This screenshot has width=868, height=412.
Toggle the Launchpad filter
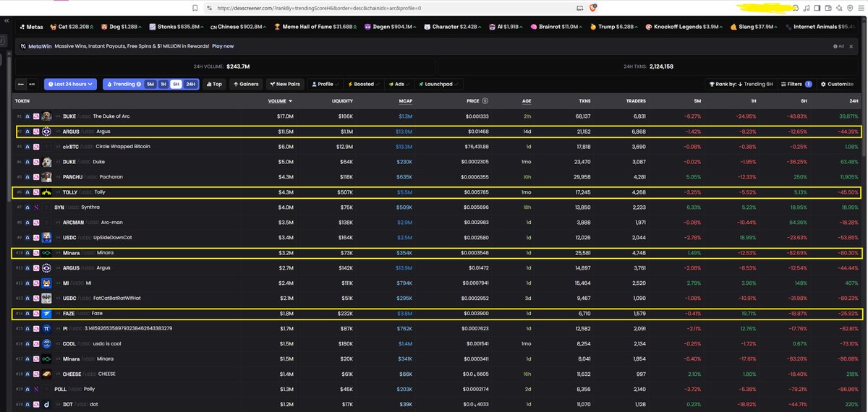pyautogui.click(x=438, y=84)
